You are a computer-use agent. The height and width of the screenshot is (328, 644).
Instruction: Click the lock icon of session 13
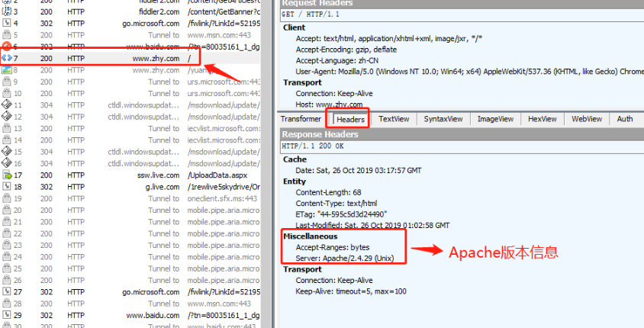tap(7, 128)
